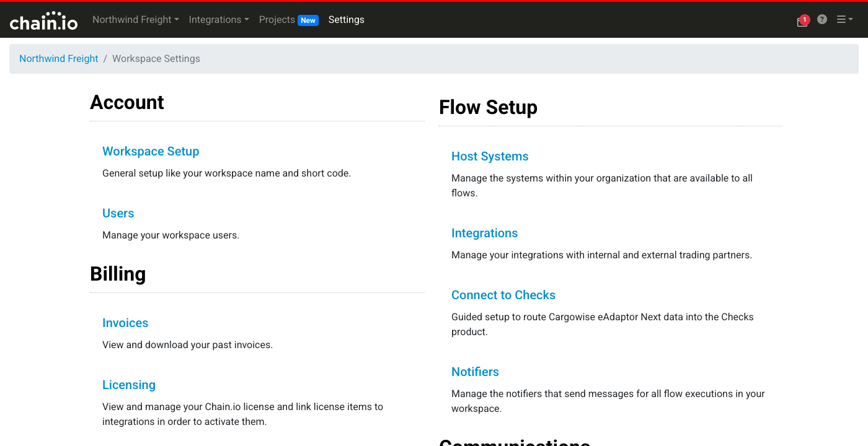868x446 pixels.
Task: Click the Cargowise eAdaptor guided setup description
Action: 603,325
